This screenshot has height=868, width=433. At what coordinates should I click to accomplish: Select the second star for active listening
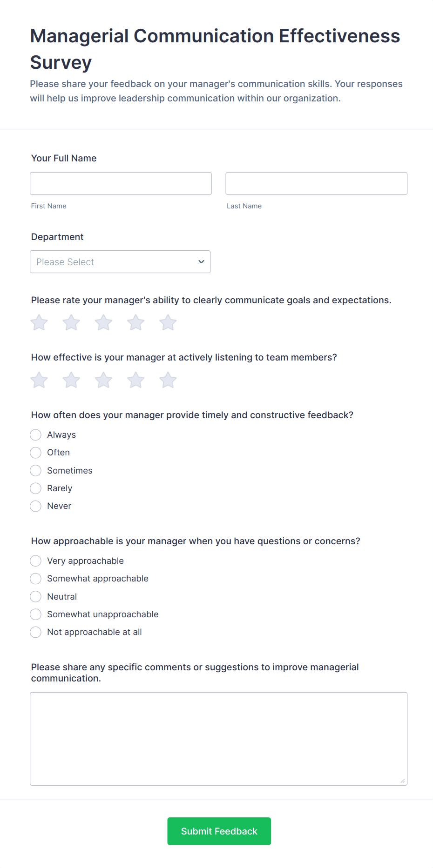pos(71,380)
